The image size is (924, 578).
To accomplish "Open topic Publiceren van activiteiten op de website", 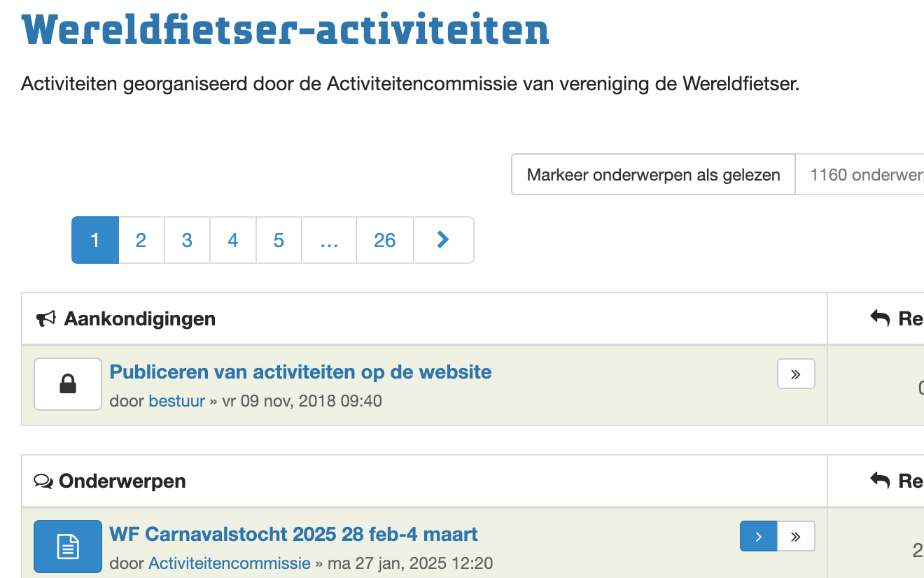I will [x=300, y=372].
